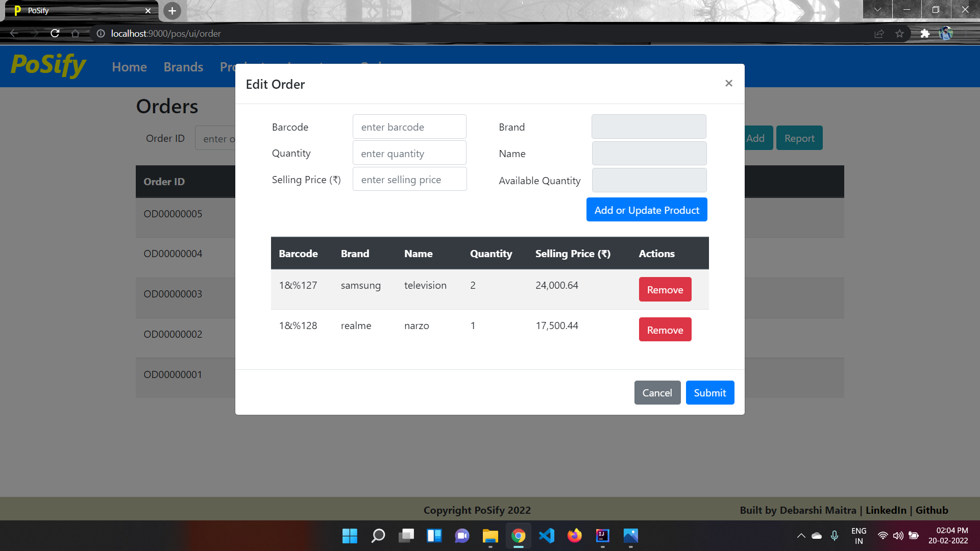
Task: Open the browser extensions puzzle icon
Action: 924,34
